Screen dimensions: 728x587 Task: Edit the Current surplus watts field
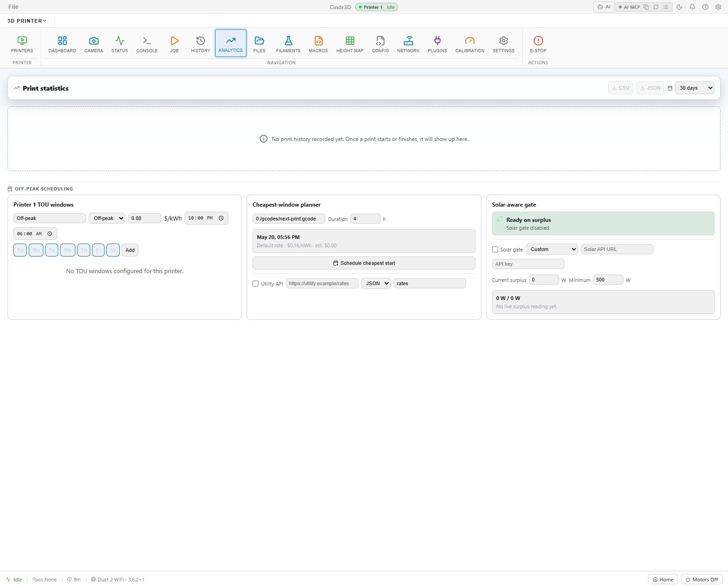tap(544, 280)
